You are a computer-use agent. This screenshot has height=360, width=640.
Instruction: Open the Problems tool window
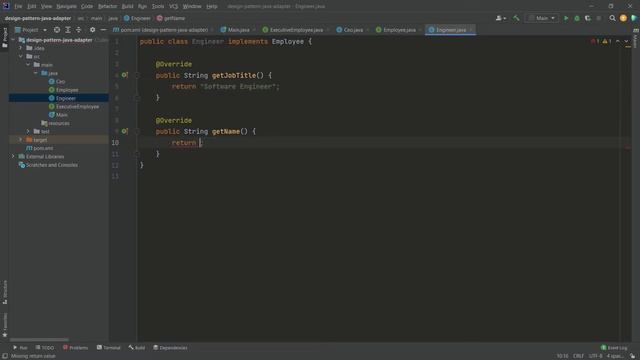coord(75,348)
